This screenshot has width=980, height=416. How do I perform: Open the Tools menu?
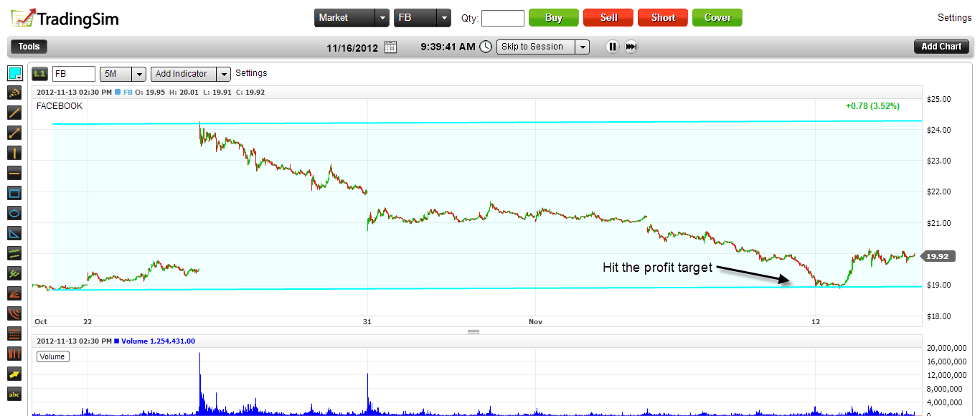[29, 47]
